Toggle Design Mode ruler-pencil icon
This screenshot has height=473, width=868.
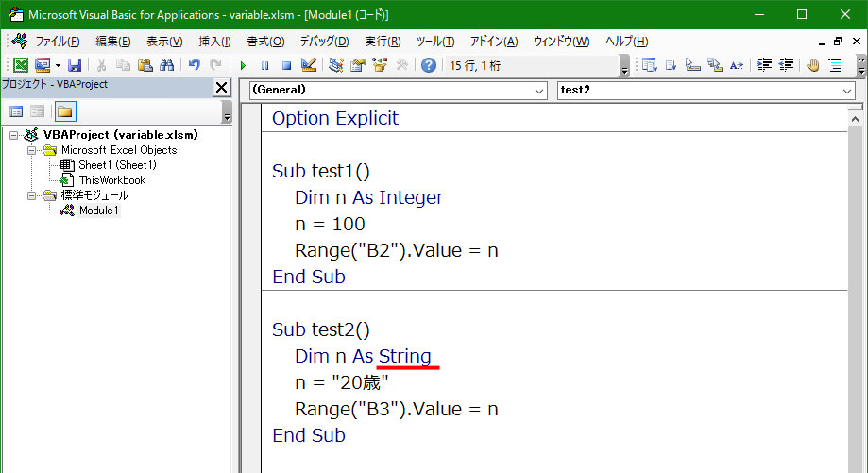tap(309, 65)
